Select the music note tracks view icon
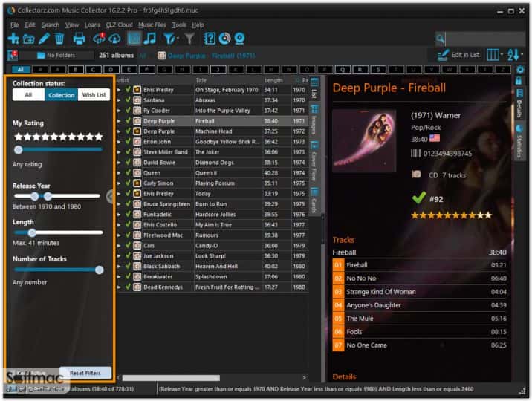 click(149, 39)
